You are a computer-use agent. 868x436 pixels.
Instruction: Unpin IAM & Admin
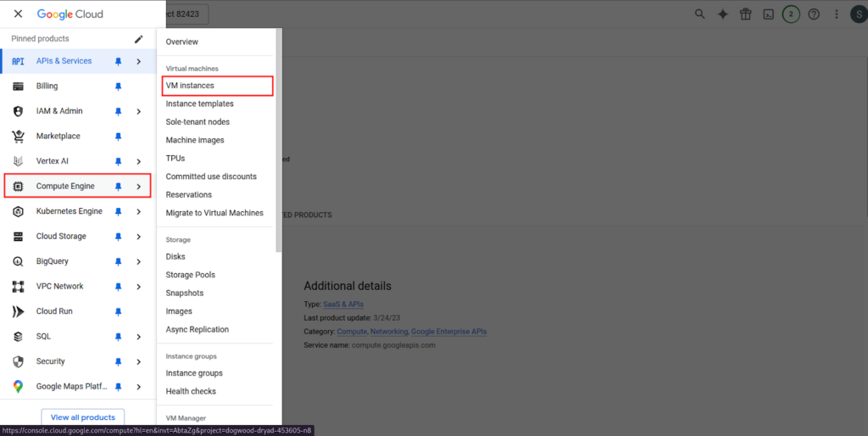(118, 111)
